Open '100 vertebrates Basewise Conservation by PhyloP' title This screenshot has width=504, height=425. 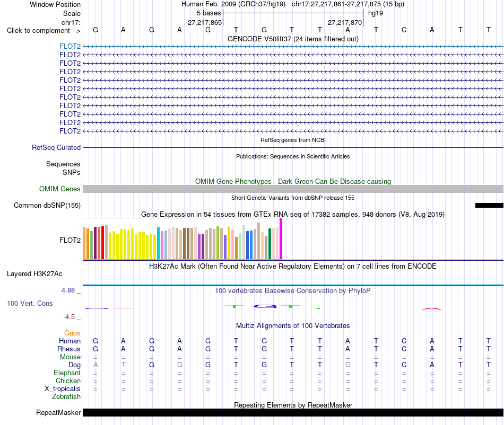tap(293, 291)
